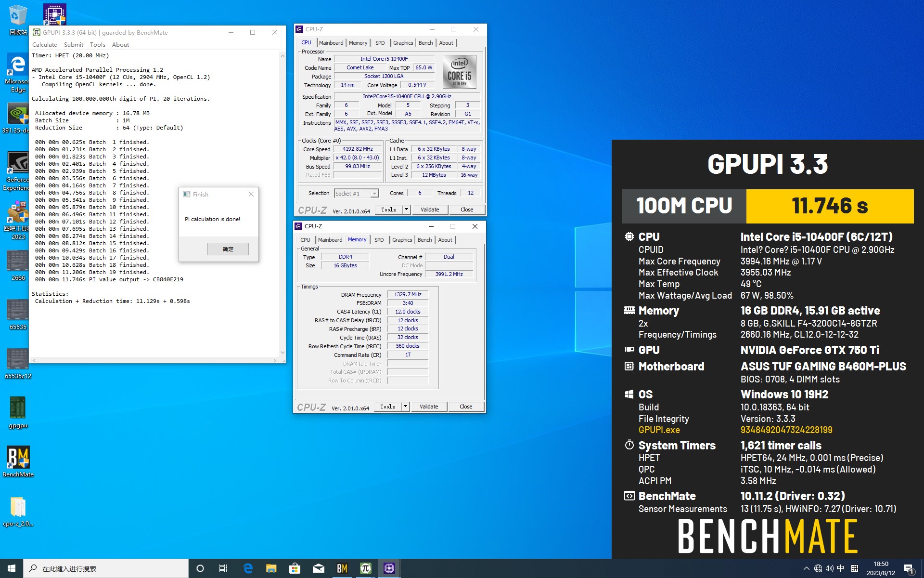Launch the BenchMate desktop shortcut

[x=18, y=461]
